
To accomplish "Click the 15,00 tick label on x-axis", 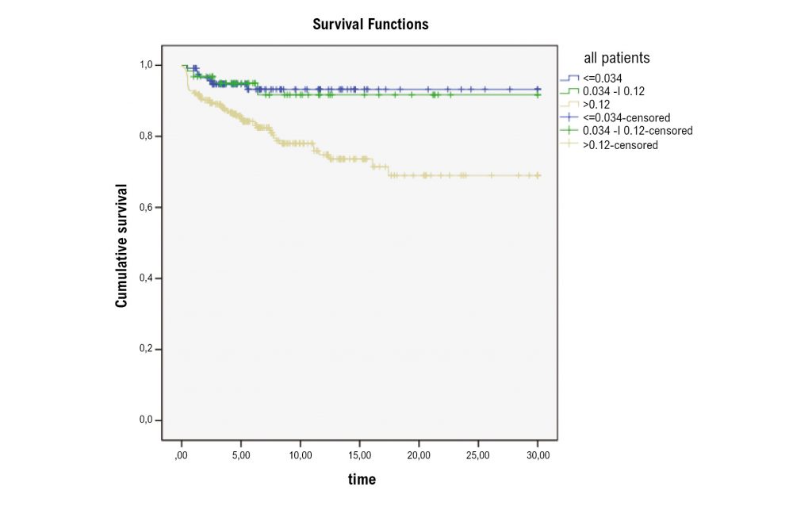I will (359, 455).
